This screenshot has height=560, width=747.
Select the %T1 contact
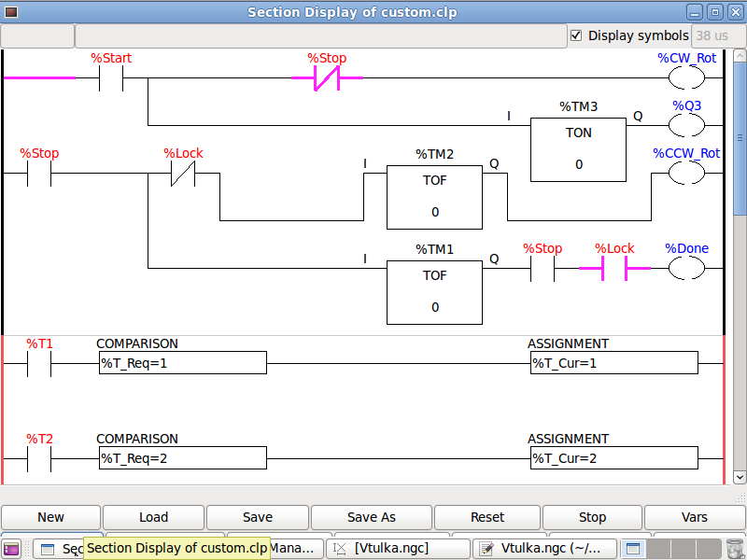pyautogui.click(x=39, y=364)
